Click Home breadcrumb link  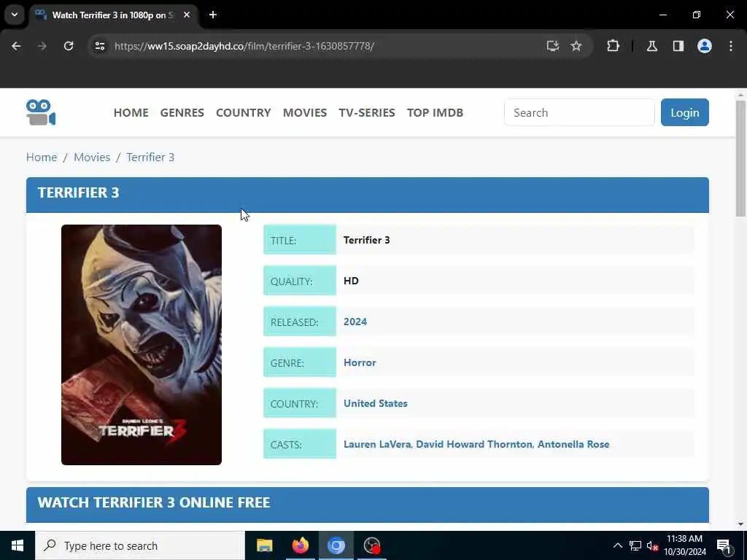click(42, 157)
